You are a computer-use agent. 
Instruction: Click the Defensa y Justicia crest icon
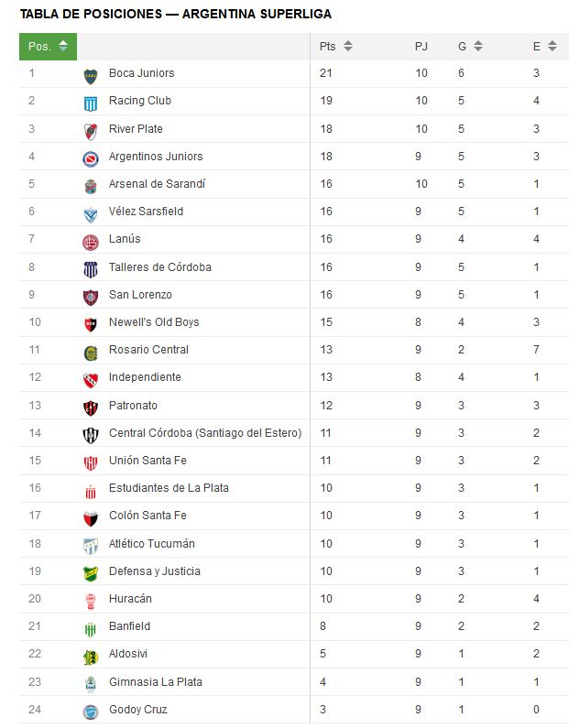[91, 574]
